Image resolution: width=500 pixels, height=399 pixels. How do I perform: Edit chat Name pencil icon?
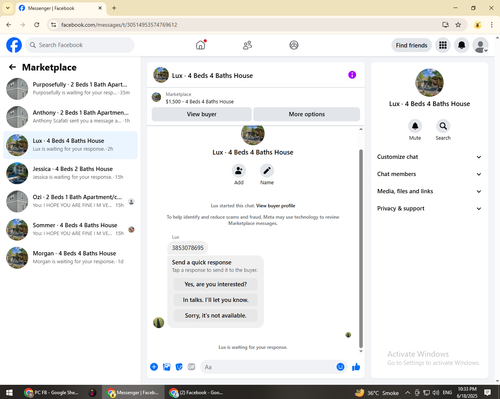(267, 171)
